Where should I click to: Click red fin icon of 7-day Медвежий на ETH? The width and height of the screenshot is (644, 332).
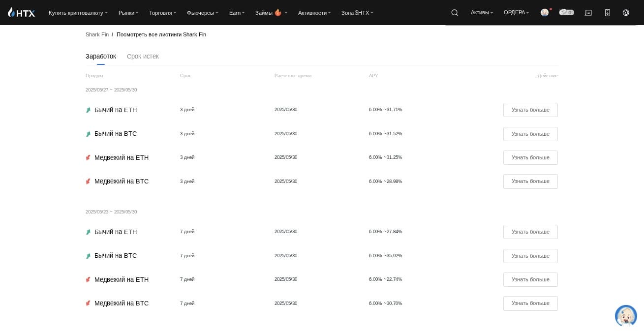[89, 280]
